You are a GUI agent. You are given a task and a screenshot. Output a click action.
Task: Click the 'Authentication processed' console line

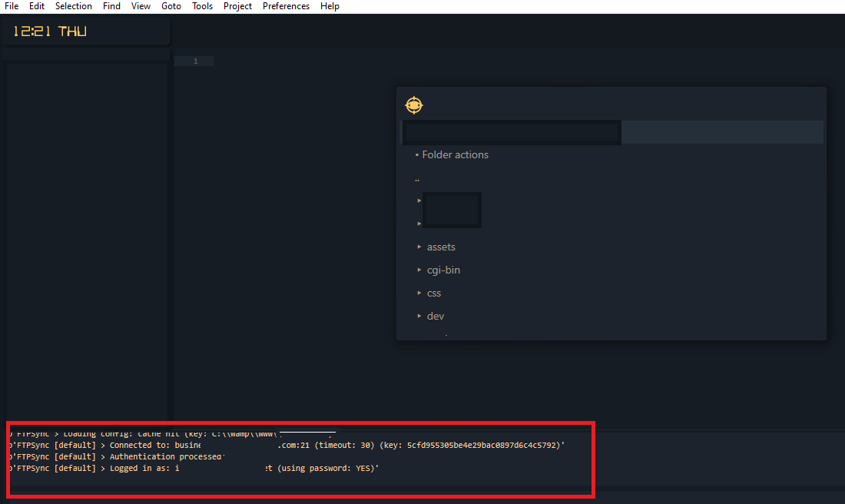117,456
